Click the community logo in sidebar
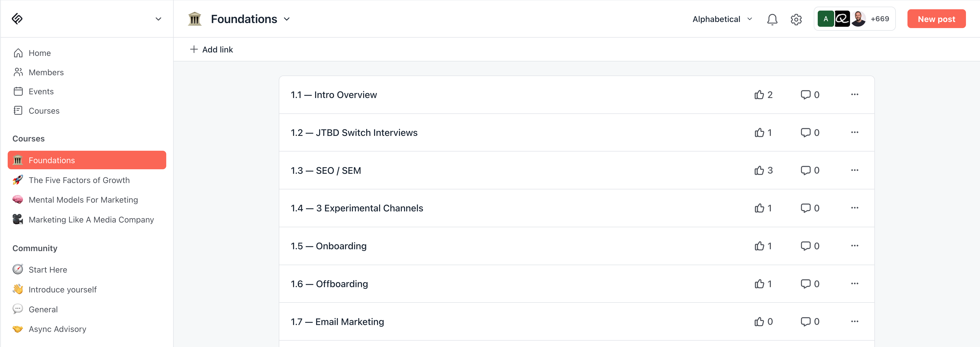The image size is (980, 347). (x=17, y=19)
